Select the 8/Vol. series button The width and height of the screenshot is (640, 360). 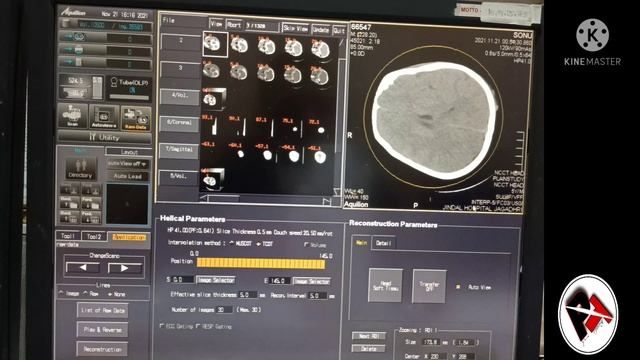178,178
